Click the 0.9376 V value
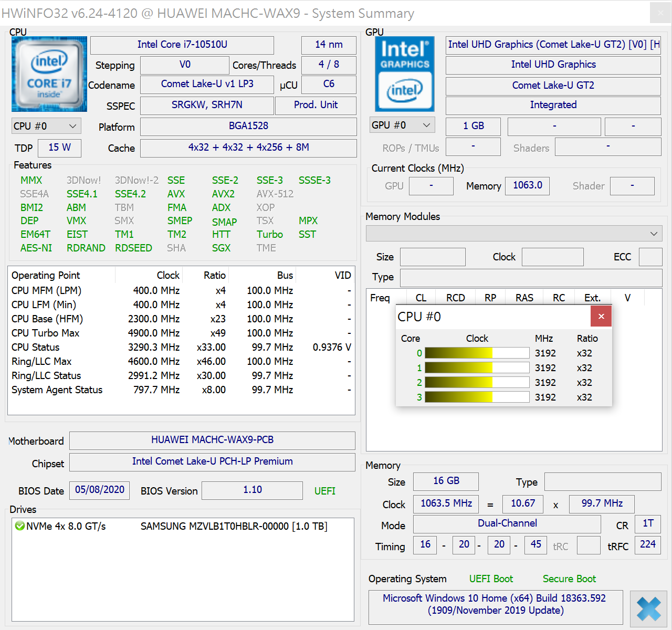672x630 pixels. 332,348
